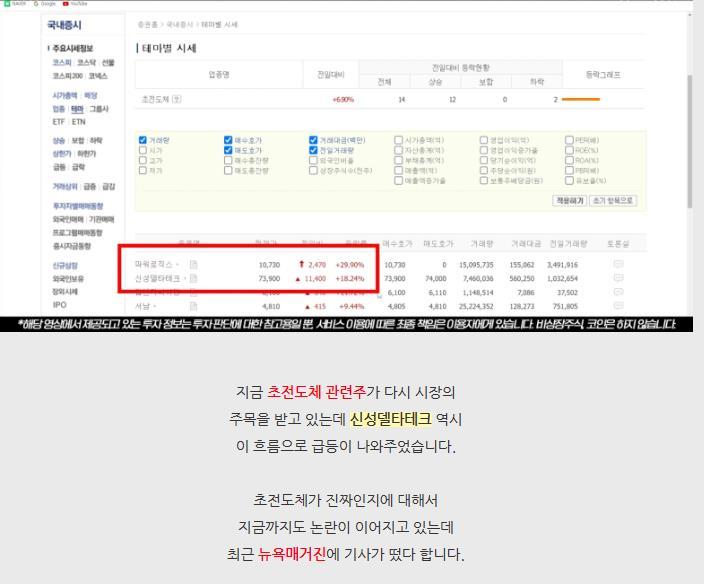This screenshot has height=584, width=704.
Task: Click the 초전도체 theme name
Action: (x=155, y=99)
